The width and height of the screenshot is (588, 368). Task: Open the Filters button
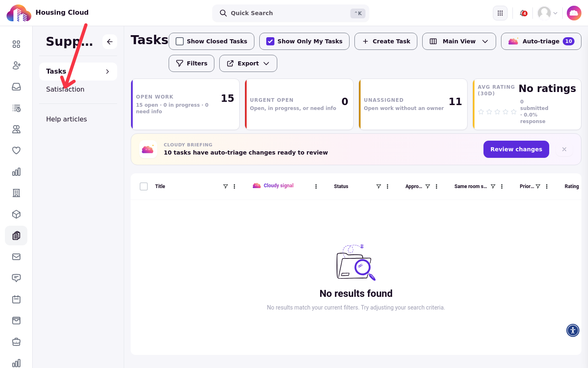[x=192, y=63]
